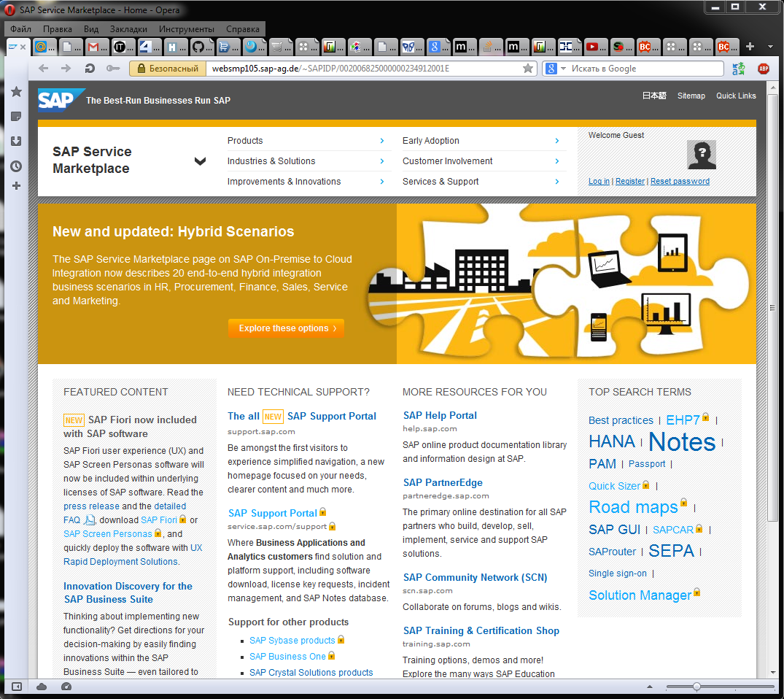This screenshot has width=784, height=699.
Task: Click scrollbar down arrow
Action: [773, 673]
